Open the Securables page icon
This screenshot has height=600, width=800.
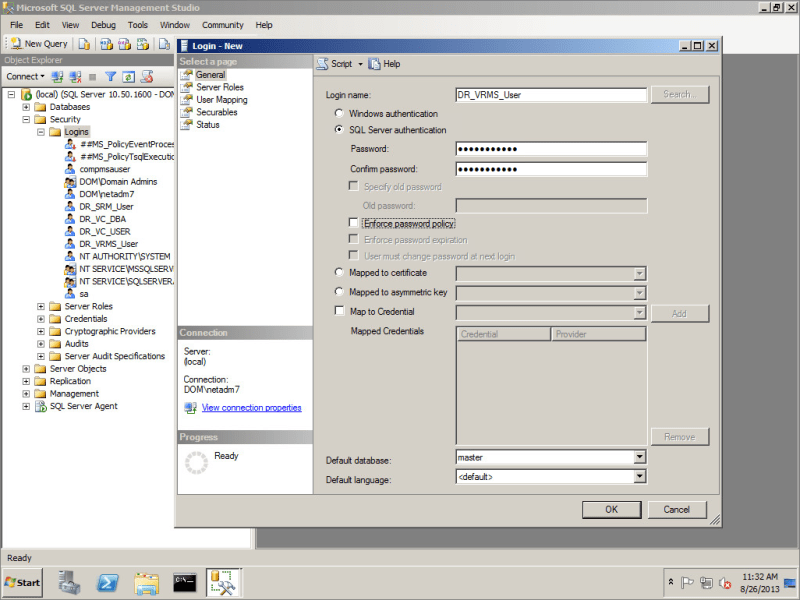tap(187, 113)
